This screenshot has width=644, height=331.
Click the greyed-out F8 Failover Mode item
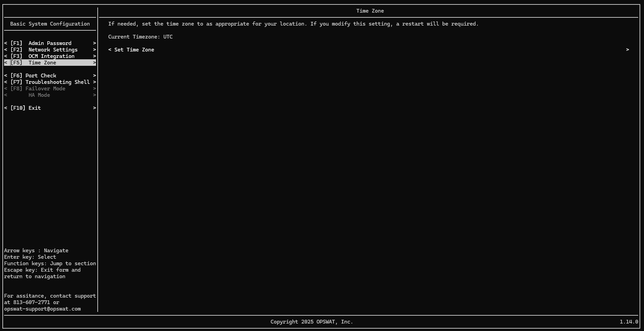point(50,89)
